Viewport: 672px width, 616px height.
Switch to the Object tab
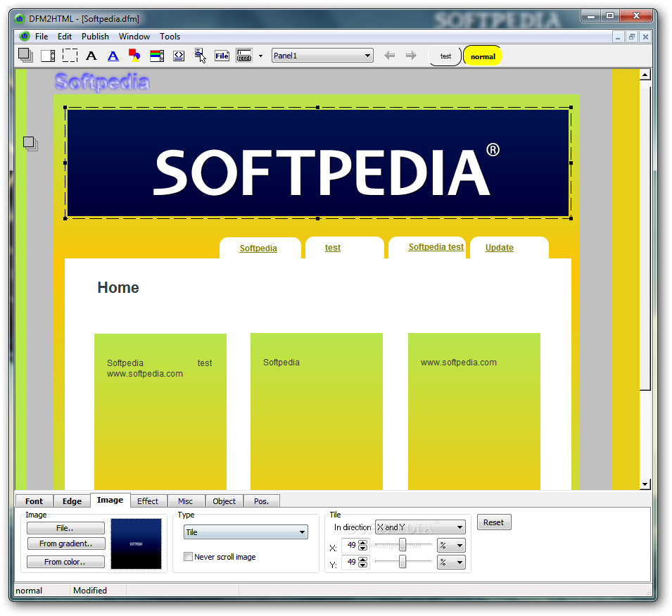224,501
